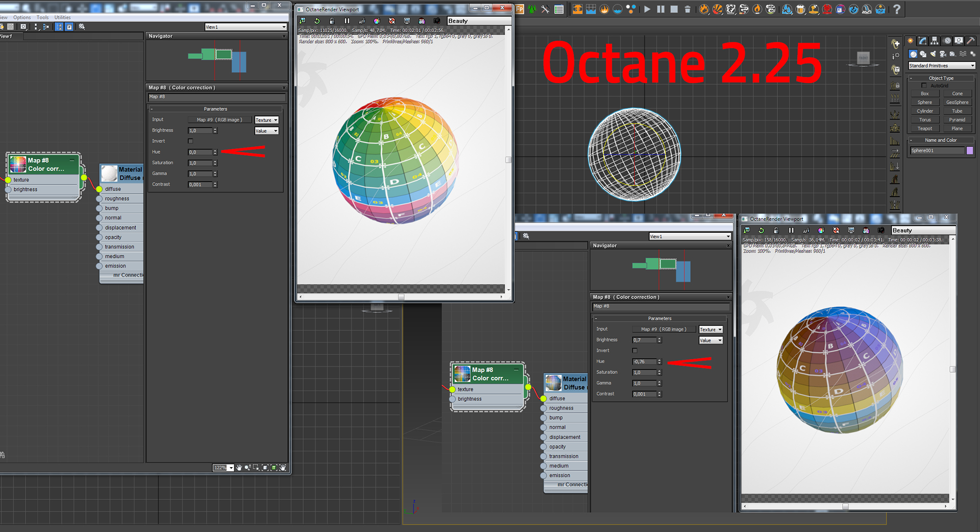The height and width of the screenshot is (532, 980).
Task: Click the green trees icon in main toolbar
Action: (x=532, y=9)
